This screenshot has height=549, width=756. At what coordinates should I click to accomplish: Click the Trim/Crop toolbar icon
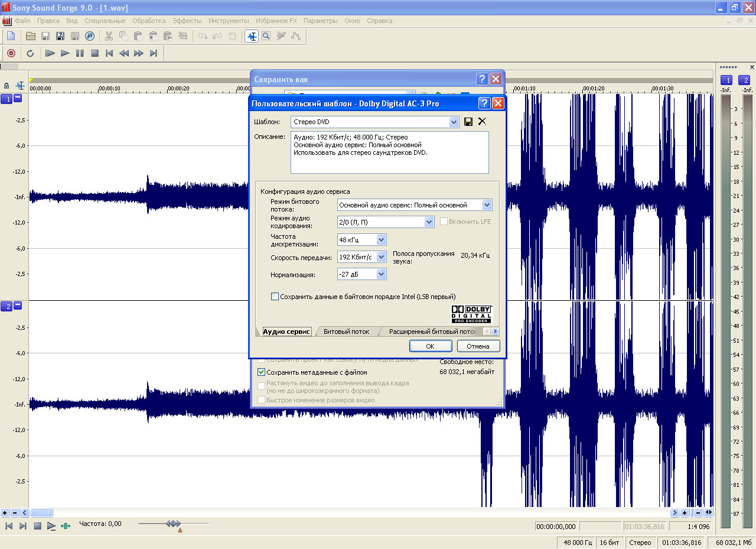[183, 36]
